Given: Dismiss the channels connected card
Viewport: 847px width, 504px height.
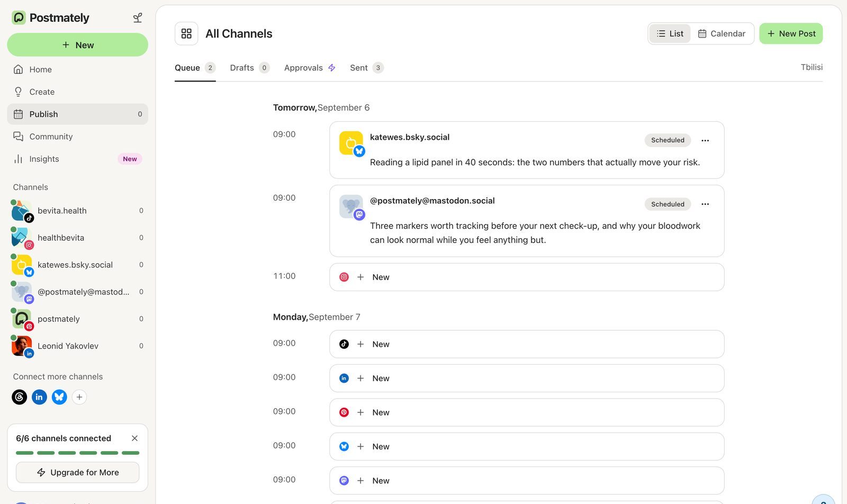Looking at the screenshot, I should [134, 438].
